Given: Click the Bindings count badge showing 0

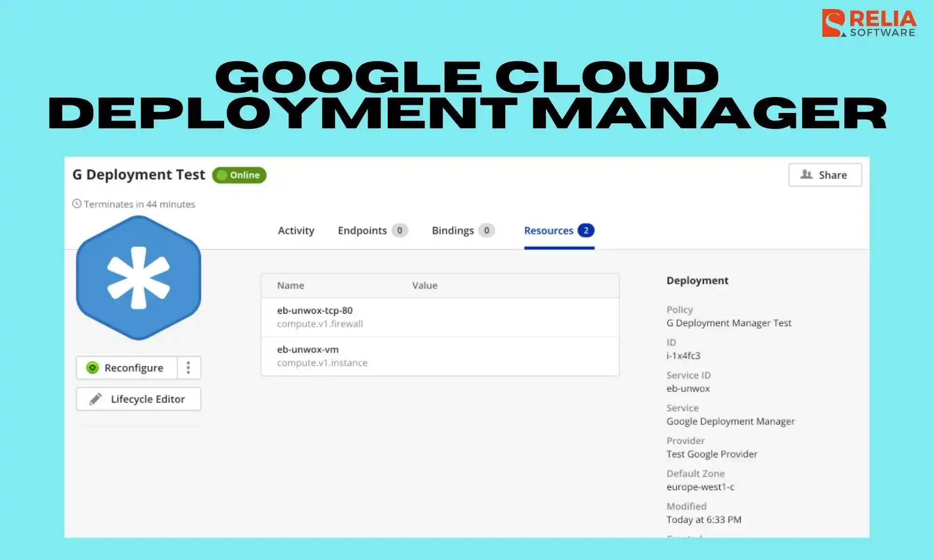Looking at the screenshot, I should (x=487, y=231).
